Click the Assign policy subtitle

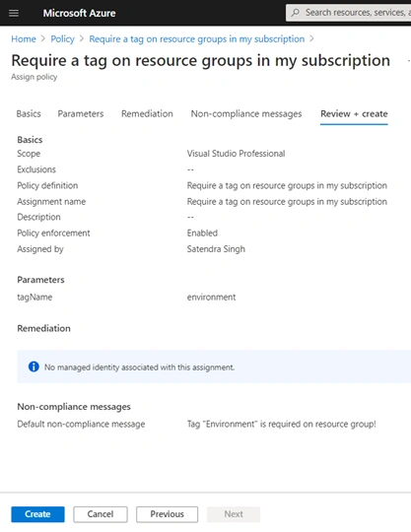34,77
